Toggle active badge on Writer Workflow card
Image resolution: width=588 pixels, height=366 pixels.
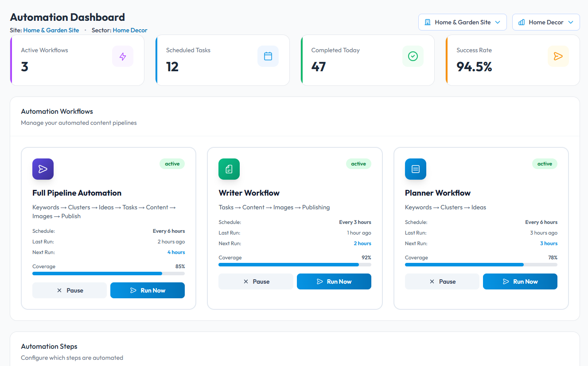pos(358,164)
